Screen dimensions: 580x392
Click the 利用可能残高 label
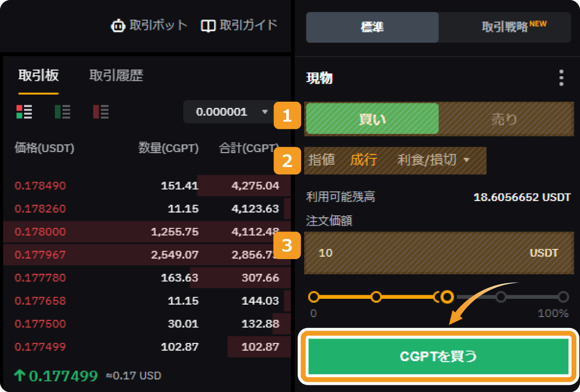click(340, 197)
